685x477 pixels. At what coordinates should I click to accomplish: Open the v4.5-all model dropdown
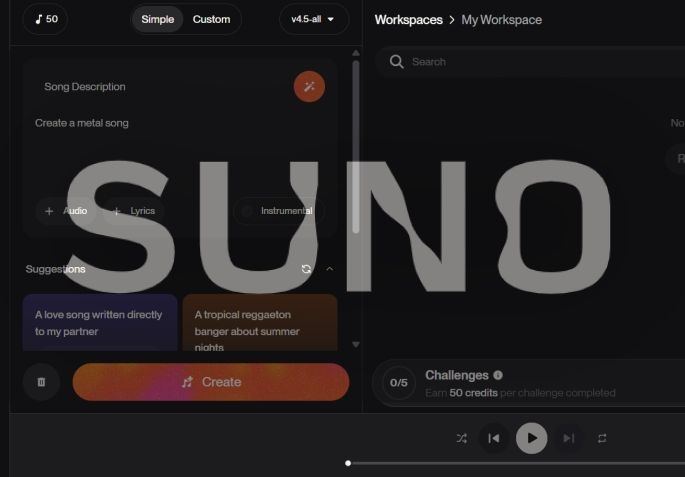click(x=314, y=19)
